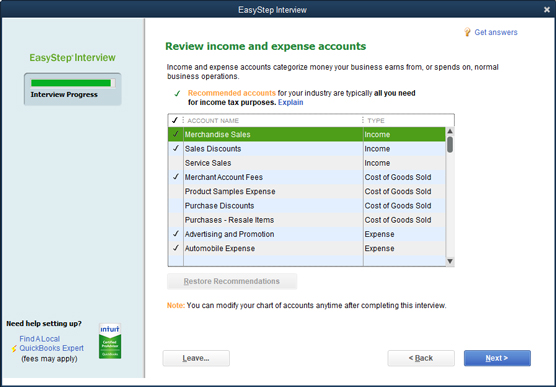Screen dimensions: 556x387
Task: Click the lightning bolt expert icon
Action: tap(14, 348)
